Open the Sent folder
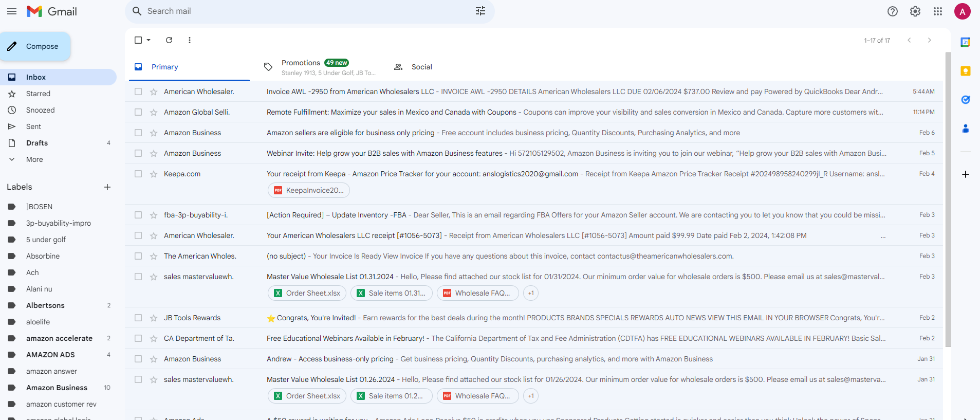This screenshot has width=980, height=420. coord(58,126)
